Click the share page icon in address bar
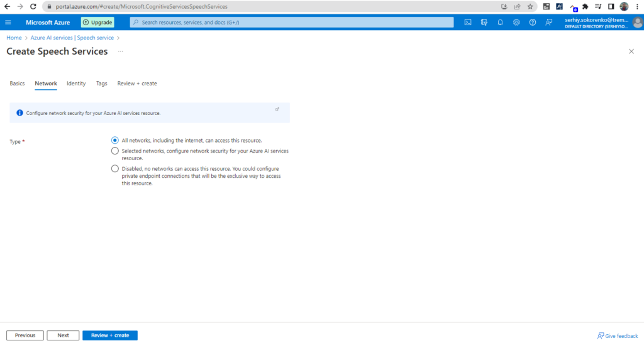 pyautogui.click(x=517, y=6)
